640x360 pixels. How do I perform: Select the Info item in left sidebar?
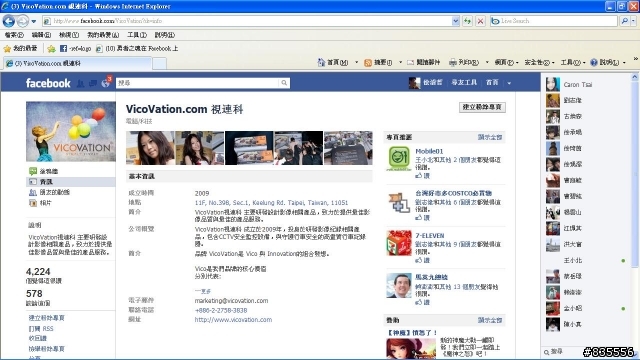[x=71, y=182]
